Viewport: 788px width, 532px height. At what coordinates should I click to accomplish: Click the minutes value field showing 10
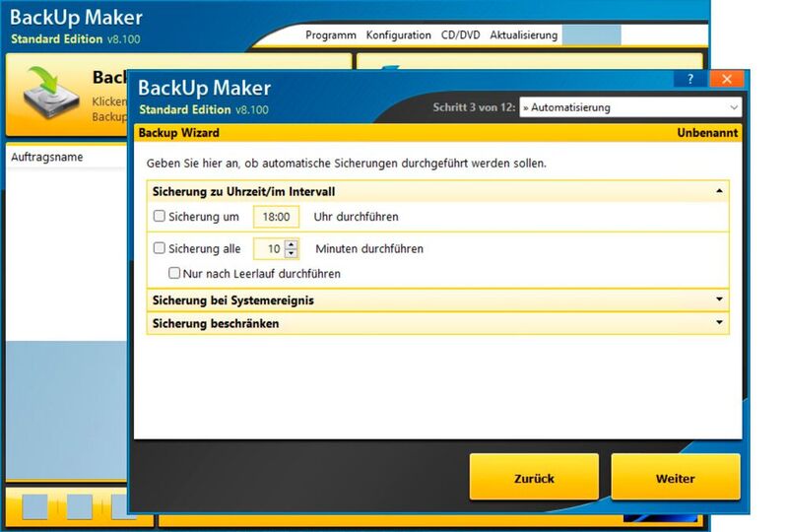pyautogui.click(x=269, y=248)
